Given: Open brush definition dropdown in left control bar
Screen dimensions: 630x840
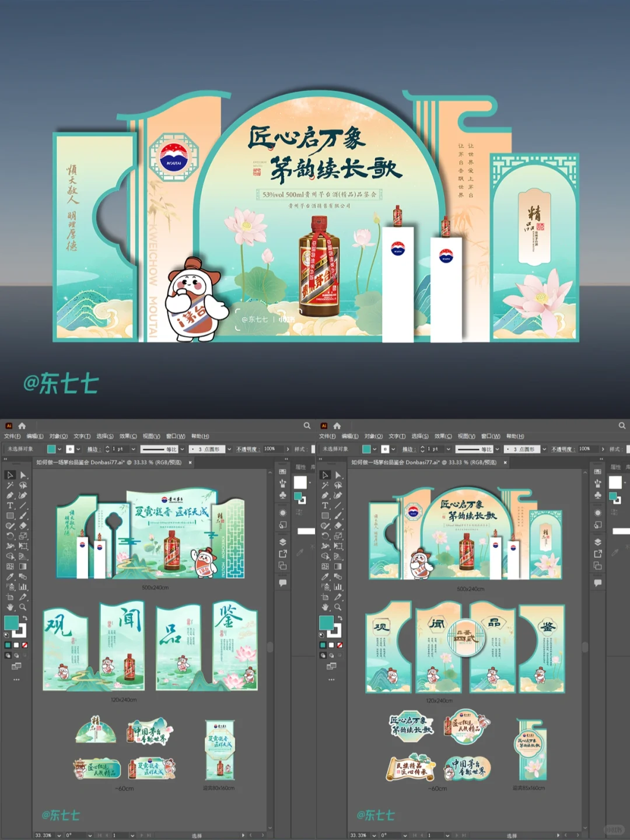Looking at the screenshot, I should 229,449.
